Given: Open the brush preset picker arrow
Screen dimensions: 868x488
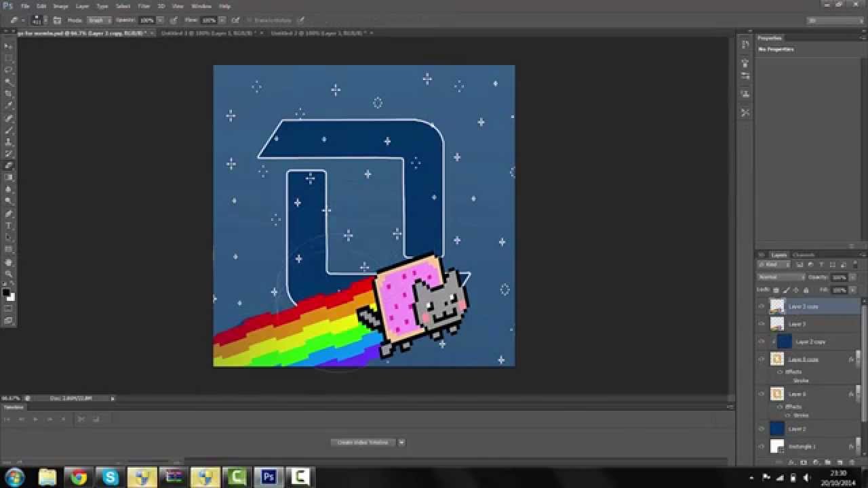Looking at the screenshot, I should tap(45, 20).
